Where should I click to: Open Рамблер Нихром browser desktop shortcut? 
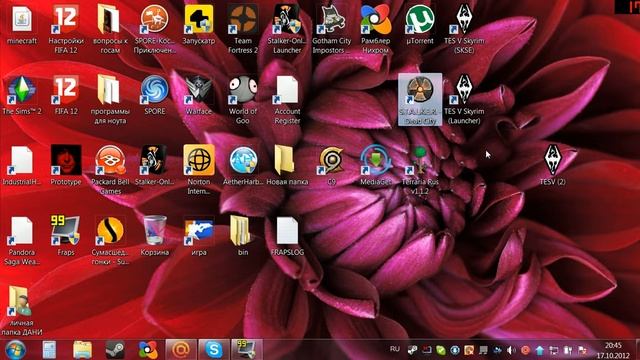click(x=376, y=29)
